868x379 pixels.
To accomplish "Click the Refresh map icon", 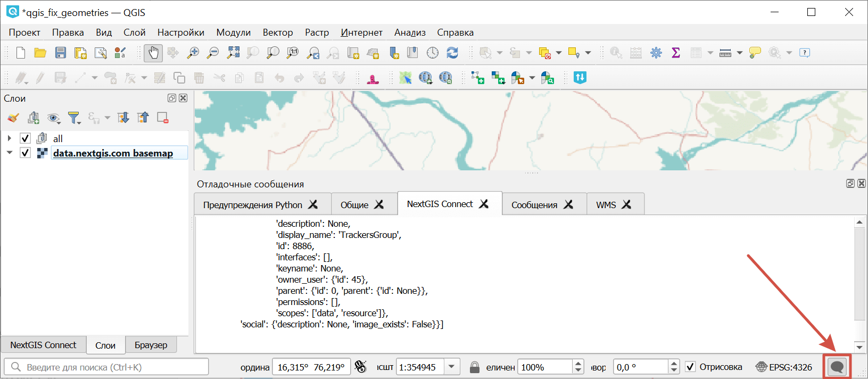I will click(452, 53).
